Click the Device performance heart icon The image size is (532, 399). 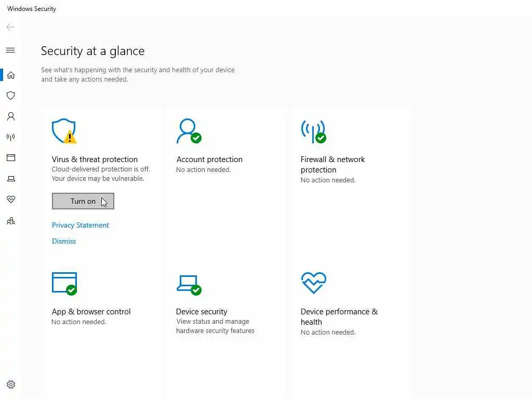pyautogui.click(x=313, y=283)
